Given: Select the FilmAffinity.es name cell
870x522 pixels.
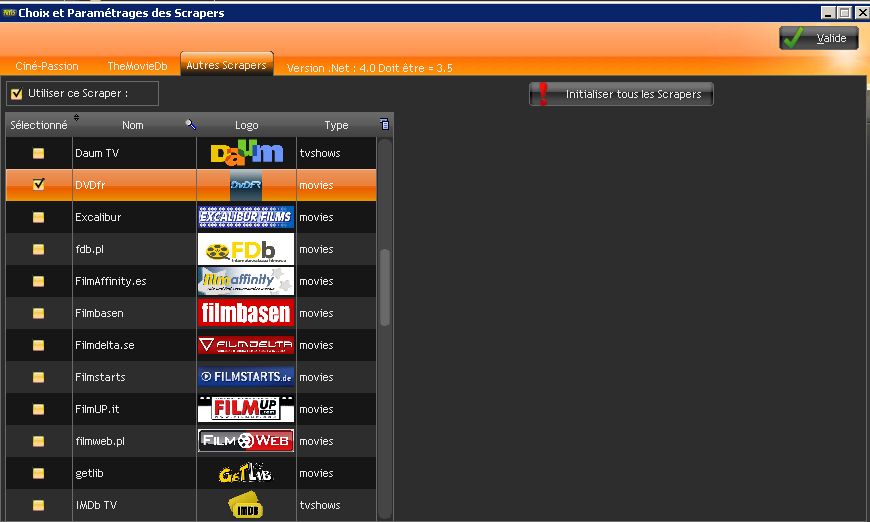Looking at the screenshot, I should pos(134,281).
